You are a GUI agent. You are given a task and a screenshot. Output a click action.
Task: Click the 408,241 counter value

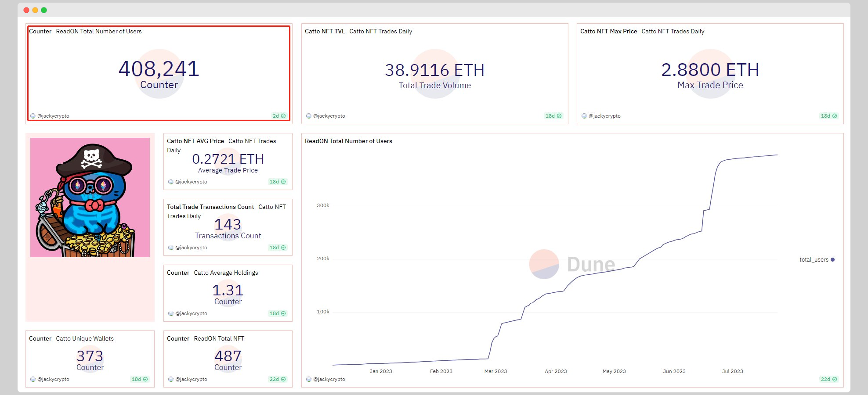point(159,69)
